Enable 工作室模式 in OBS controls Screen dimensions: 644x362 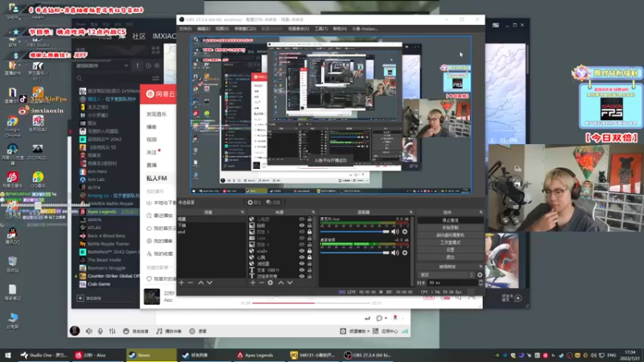click(x=450, y=243)
